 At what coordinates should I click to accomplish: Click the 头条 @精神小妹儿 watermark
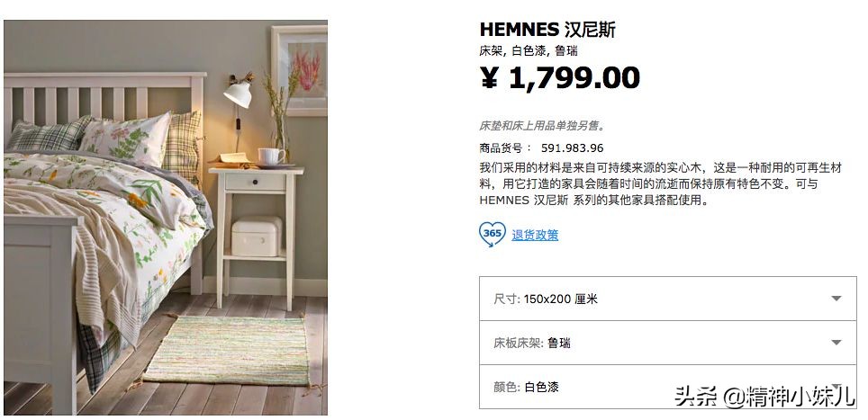764,396
